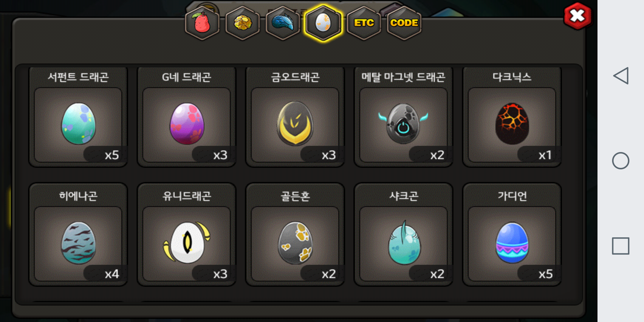Open the CODE tab
This screenshot has height=322, width=644.
click(404, 23)
